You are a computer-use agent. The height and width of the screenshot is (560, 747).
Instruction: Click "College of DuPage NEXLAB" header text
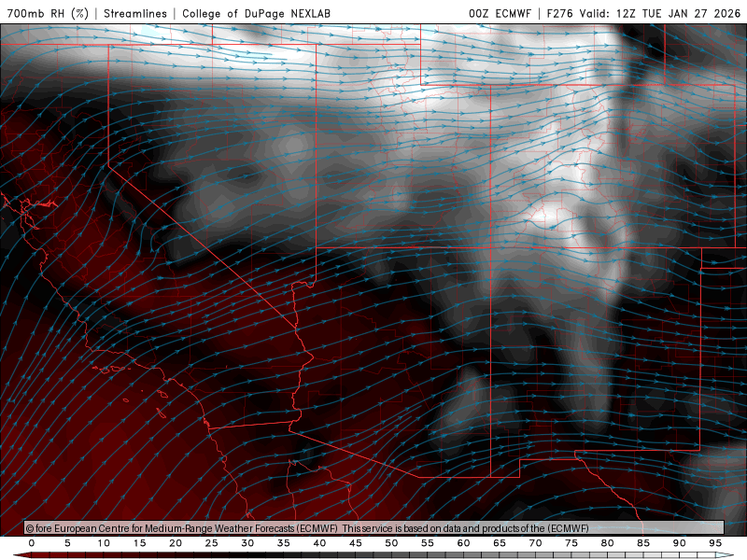256,13
